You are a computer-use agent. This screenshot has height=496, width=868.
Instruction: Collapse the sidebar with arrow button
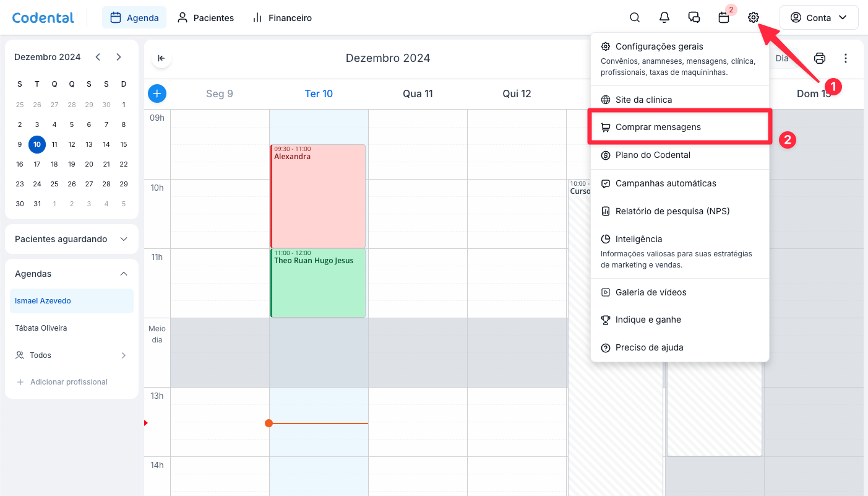click(x=161, y=58)
